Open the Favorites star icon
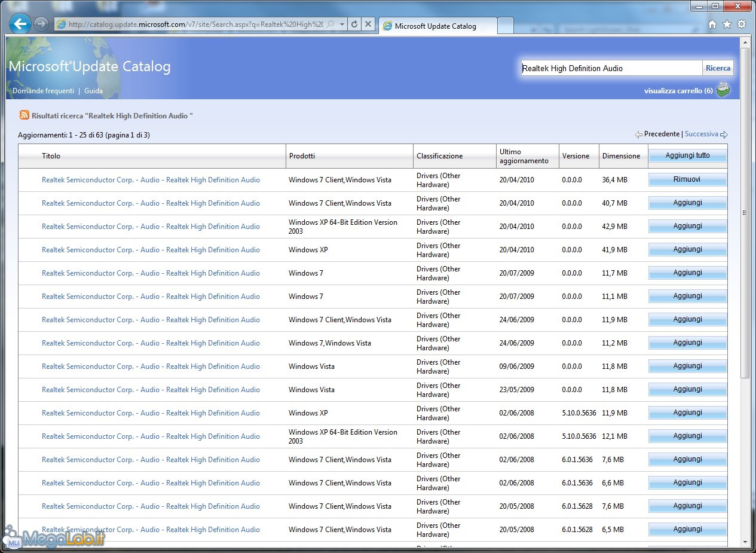Screen dimensions: 756x553 [727, 25]
